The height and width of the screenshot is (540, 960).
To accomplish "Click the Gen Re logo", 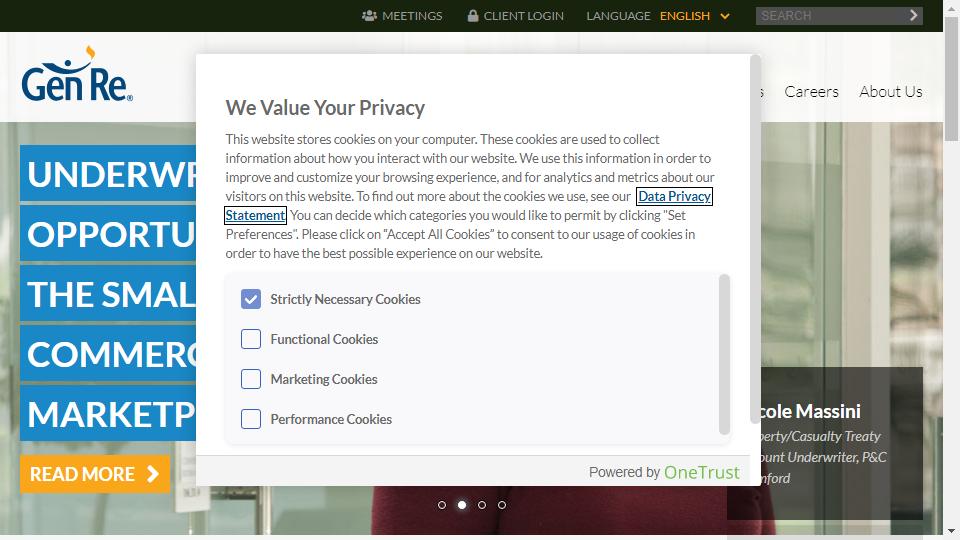I will point(77,75).
